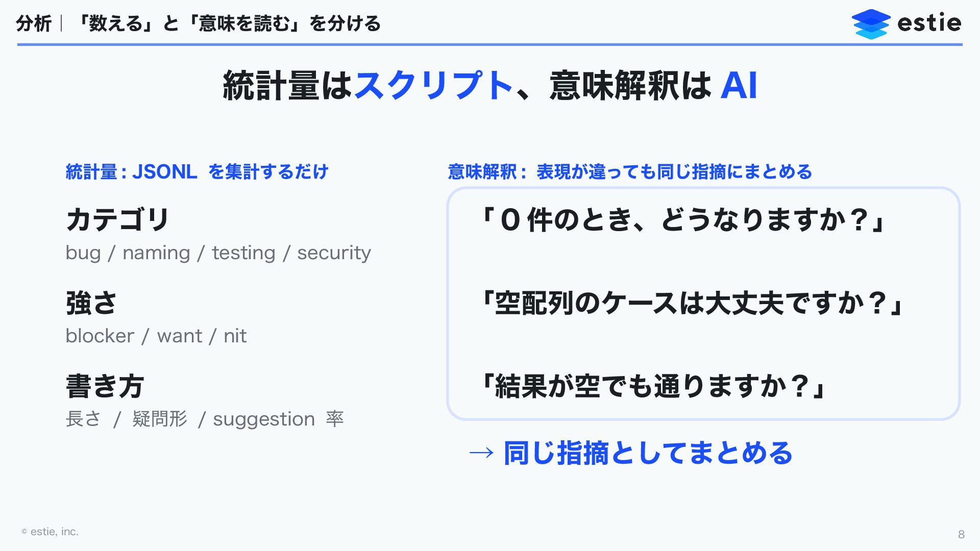This screenshot has width=980, height=551.
Task: Click the blue word スクリプト in the title
Action: click(434, 85)
